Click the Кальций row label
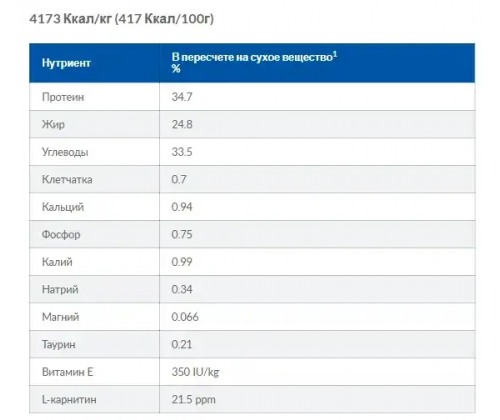500x420 pixels. point(63,207)
